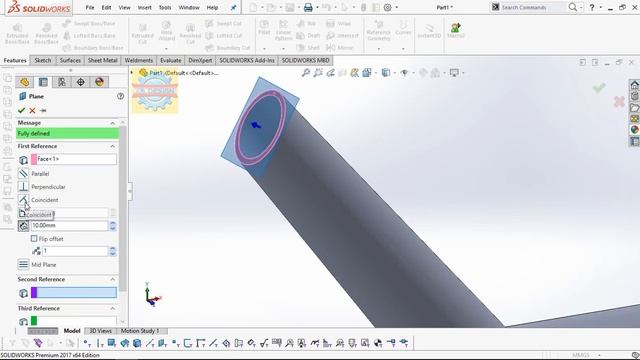Collapse the Message section

[x=112, y=123]
